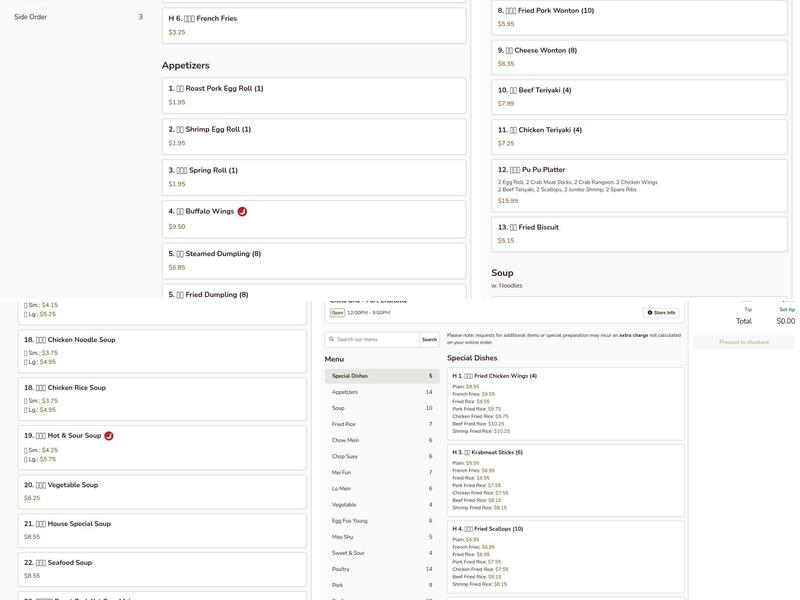Screen dimensions: 800x600
Task: Click the magnifier icon in the menu search box
Action: (332, 340)
